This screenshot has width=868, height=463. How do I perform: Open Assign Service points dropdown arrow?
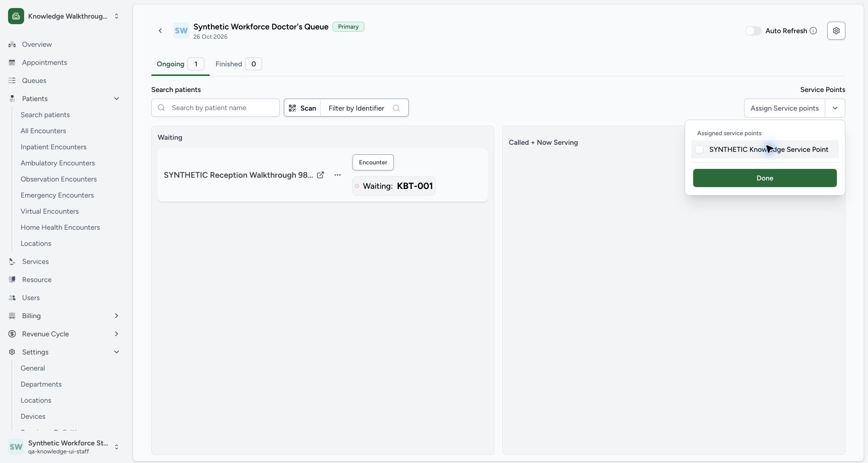835,108
